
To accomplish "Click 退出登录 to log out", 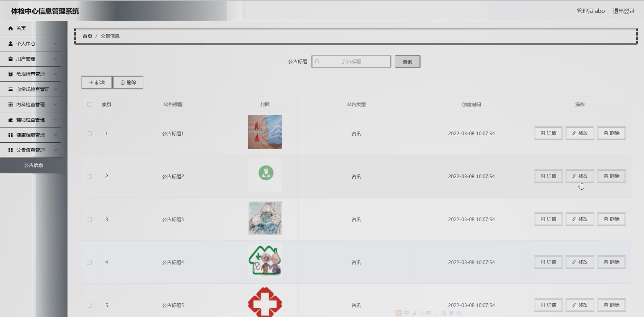I will click(x=623, y=11).
